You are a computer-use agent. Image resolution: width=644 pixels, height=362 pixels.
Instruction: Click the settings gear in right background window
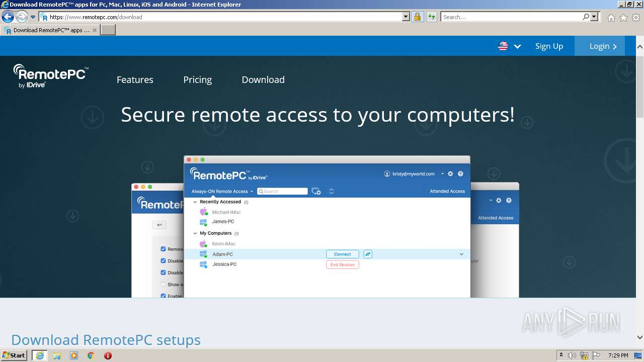click(499, 201)
